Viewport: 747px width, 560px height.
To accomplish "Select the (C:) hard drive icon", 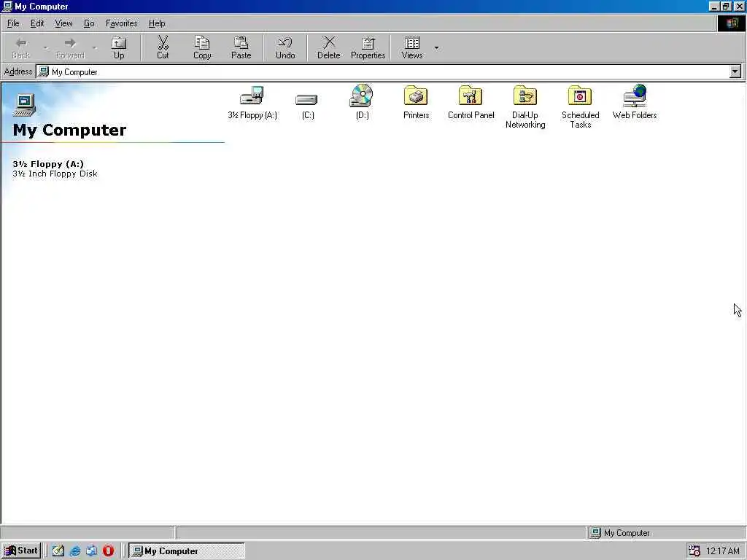I will coord(307,99).
